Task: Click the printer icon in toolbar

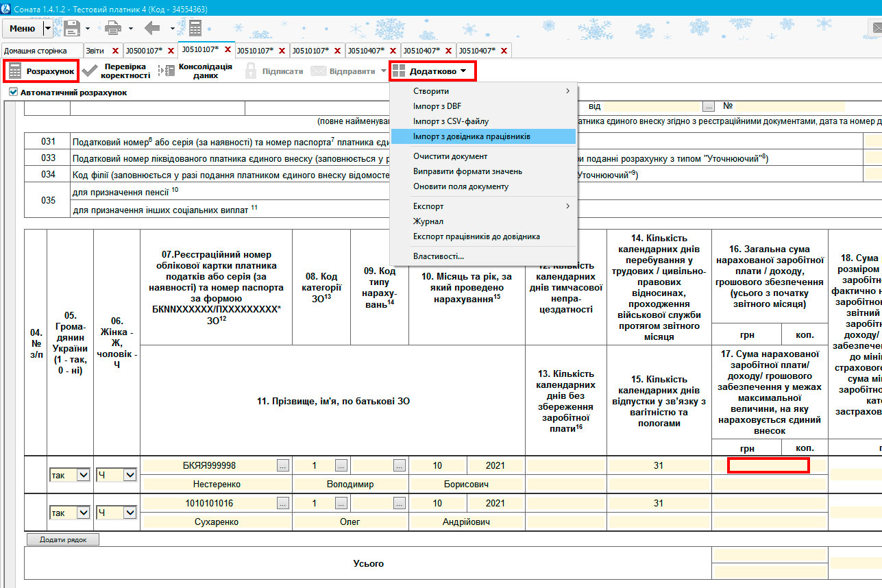Action: (x=113, y=28)
